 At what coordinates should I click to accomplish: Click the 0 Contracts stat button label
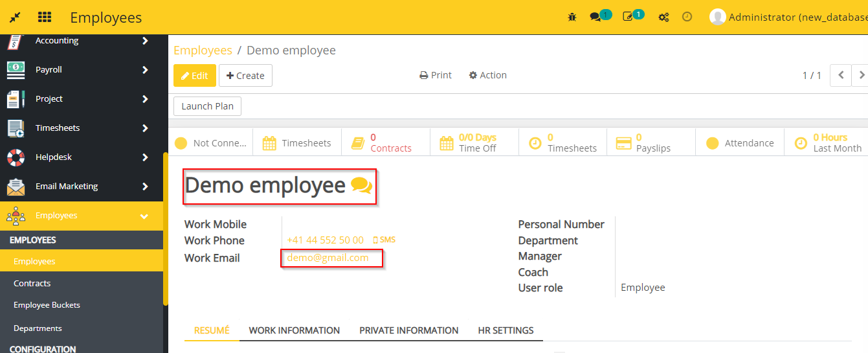coord(391,143)
